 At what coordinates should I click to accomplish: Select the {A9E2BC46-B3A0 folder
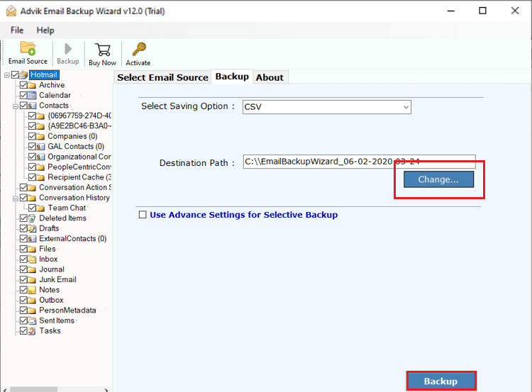(79, 125)
